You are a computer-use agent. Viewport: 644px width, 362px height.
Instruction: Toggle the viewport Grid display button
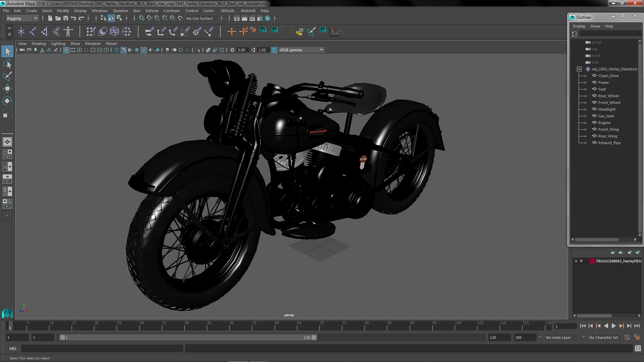66,50
